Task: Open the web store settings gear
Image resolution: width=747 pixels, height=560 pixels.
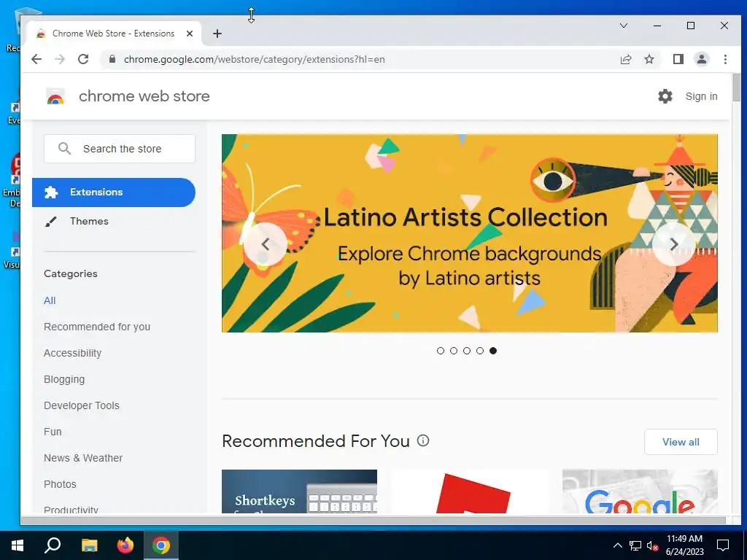Action: pos(665,96)
